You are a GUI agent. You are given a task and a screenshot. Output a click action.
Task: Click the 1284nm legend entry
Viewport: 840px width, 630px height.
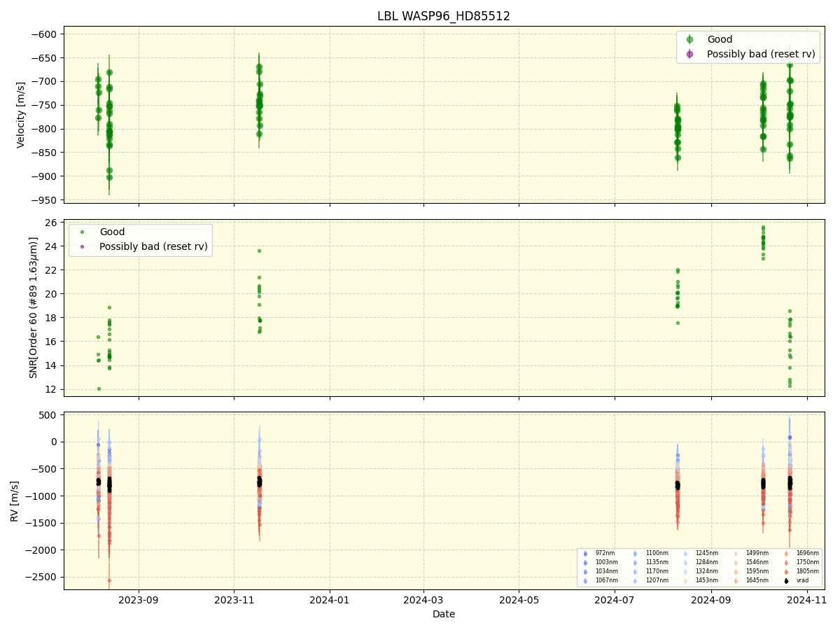coord(706,563)
